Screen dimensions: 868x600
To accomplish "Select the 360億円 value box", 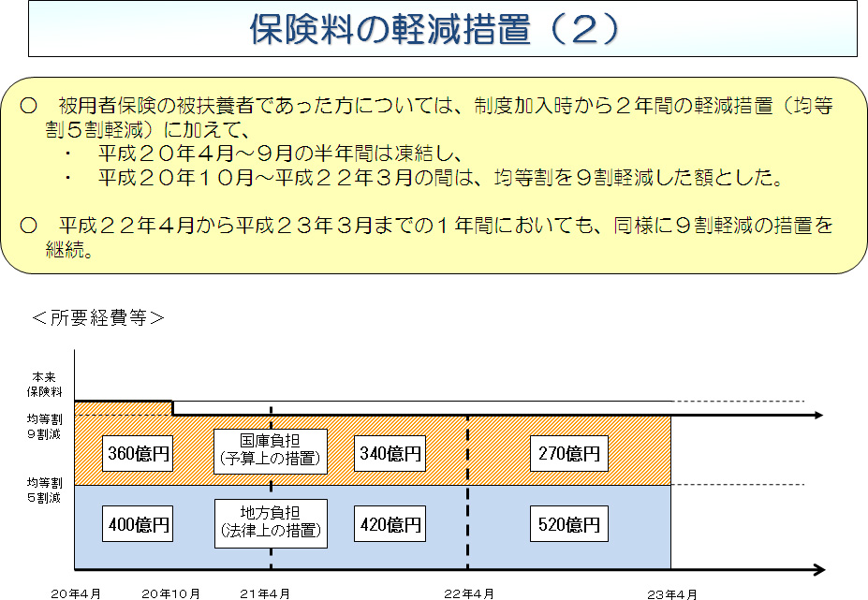I will pos(137,454).
